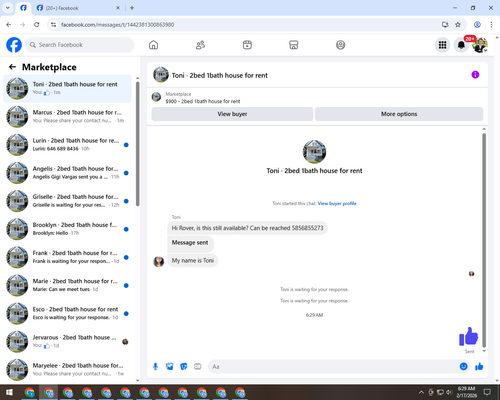Viewport: 500px width, 400px height.
Task: Click the More options button
Action: 399,114
